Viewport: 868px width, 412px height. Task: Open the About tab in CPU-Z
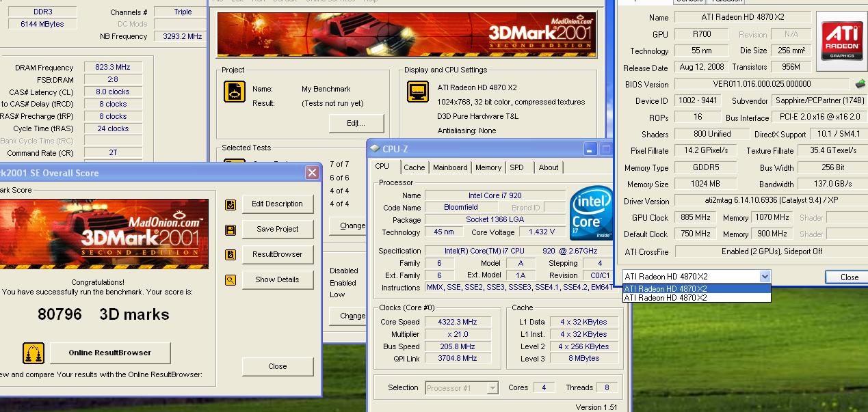coord(549,167)
